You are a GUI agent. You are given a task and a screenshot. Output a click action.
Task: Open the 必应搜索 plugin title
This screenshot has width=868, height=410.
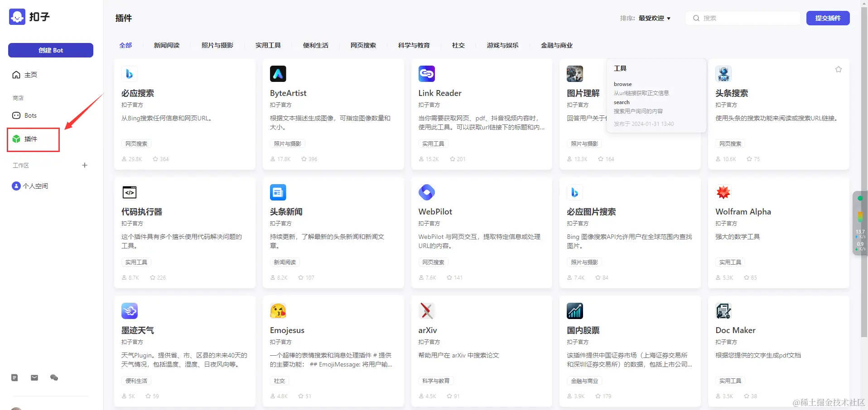click(x=138, y=93)
